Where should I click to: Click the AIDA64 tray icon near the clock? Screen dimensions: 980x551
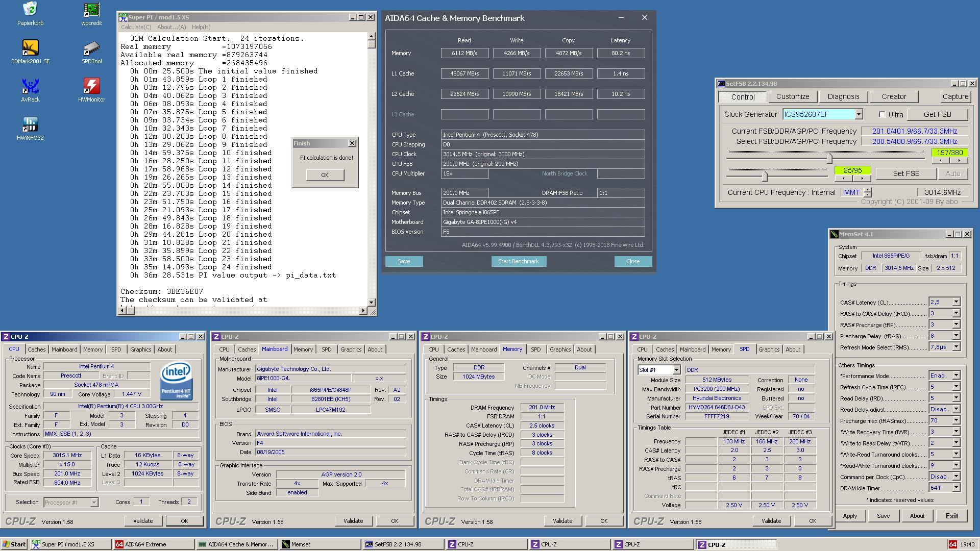[x=952, y=544]
